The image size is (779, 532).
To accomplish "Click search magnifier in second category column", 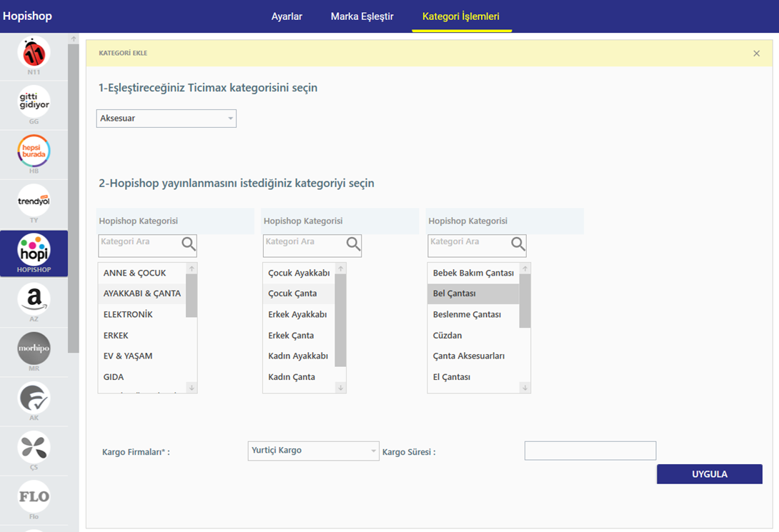I will [353, 244].
